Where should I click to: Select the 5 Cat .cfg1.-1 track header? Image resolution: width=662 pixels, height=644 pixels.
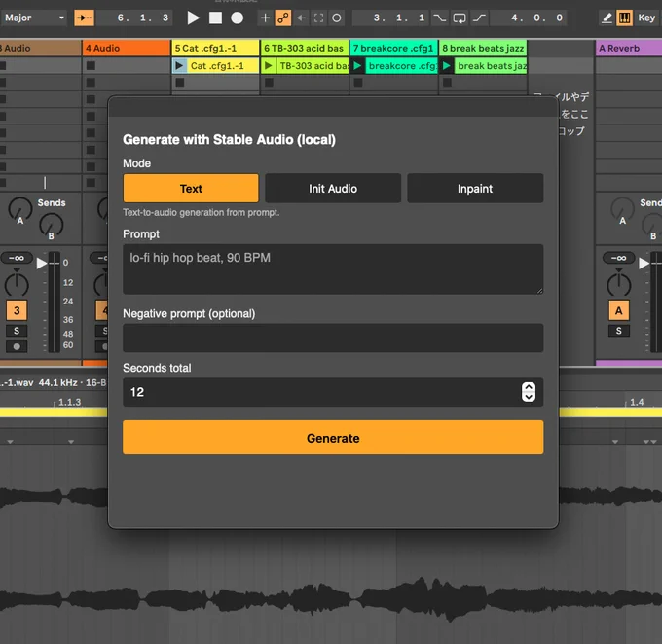[215, 48]
